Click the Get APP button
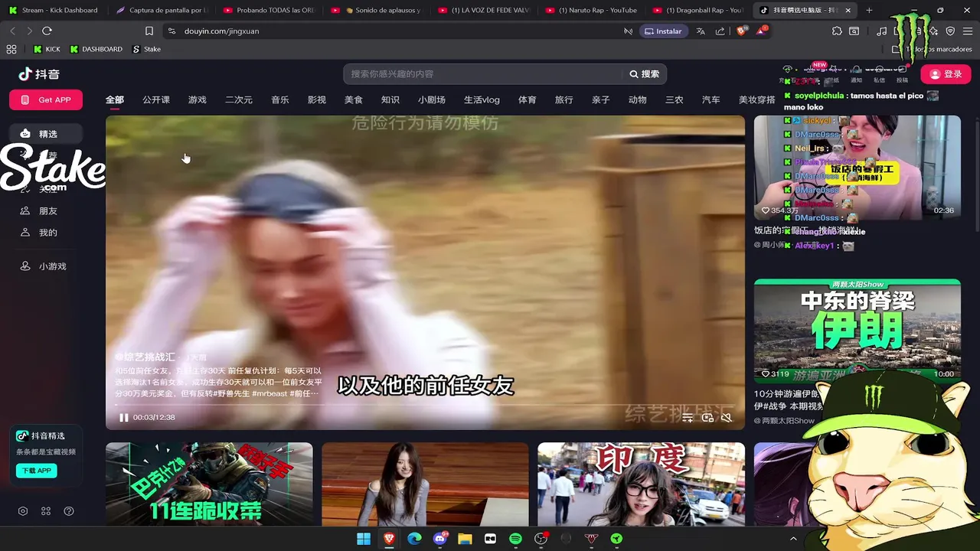Screen dimensions: 980x551 tap(46, 99)
